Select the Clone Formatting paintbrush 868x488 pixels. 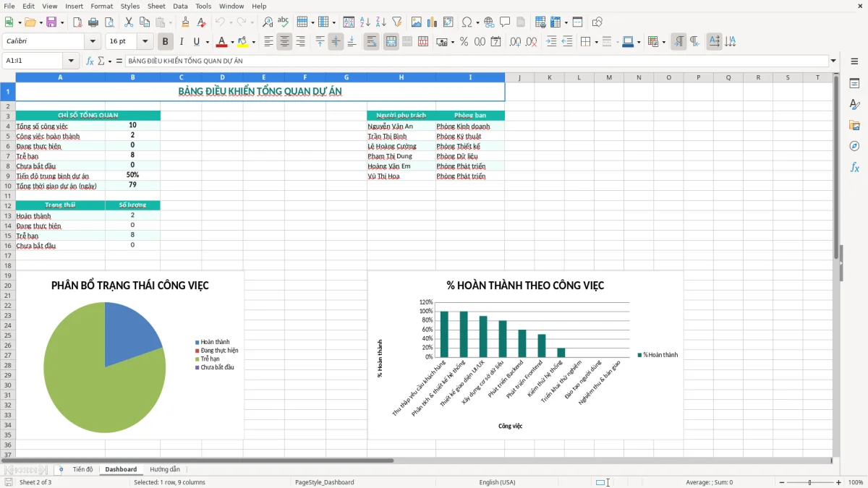(x=185, y=22)
